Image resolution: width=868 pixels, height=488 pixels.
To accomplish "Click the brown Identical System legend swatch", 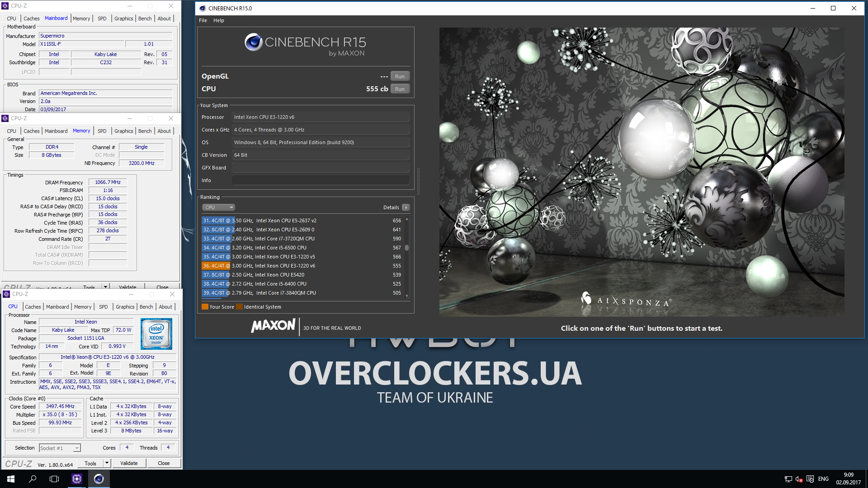I will tap(239, 307).
